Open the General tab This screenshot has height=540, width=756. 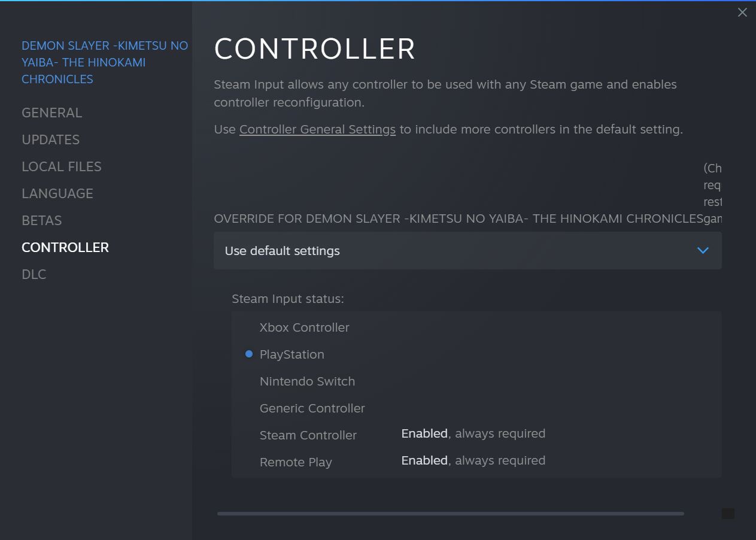(51, 113)
